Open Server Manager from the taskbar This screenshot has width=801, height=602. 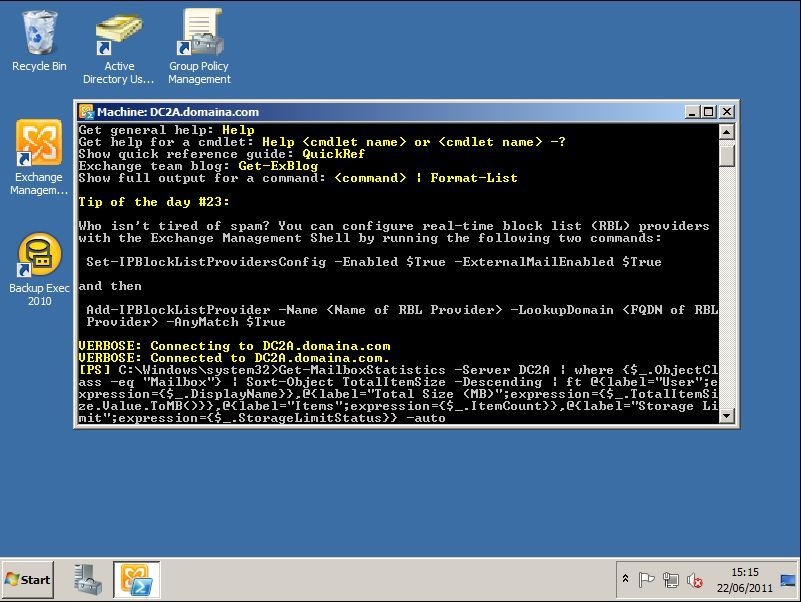[x=88, y=579]
